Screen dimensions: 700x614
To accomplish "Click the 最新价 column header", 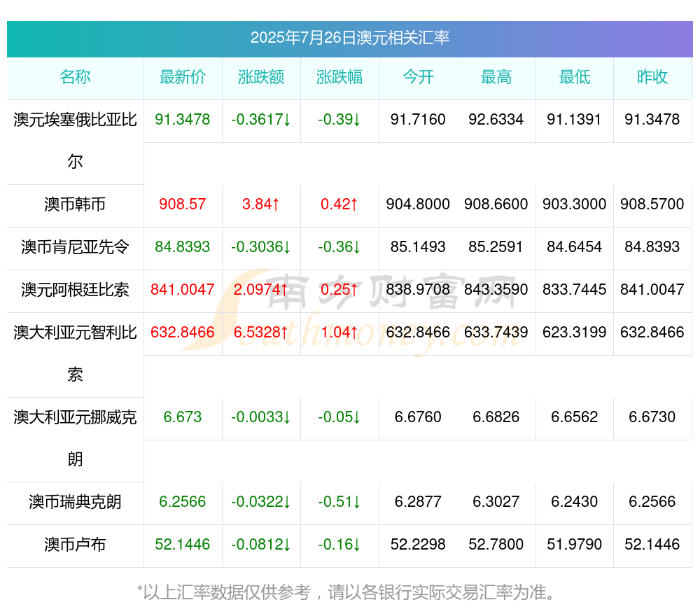I will pyautogui.click(x=183, y=77).
